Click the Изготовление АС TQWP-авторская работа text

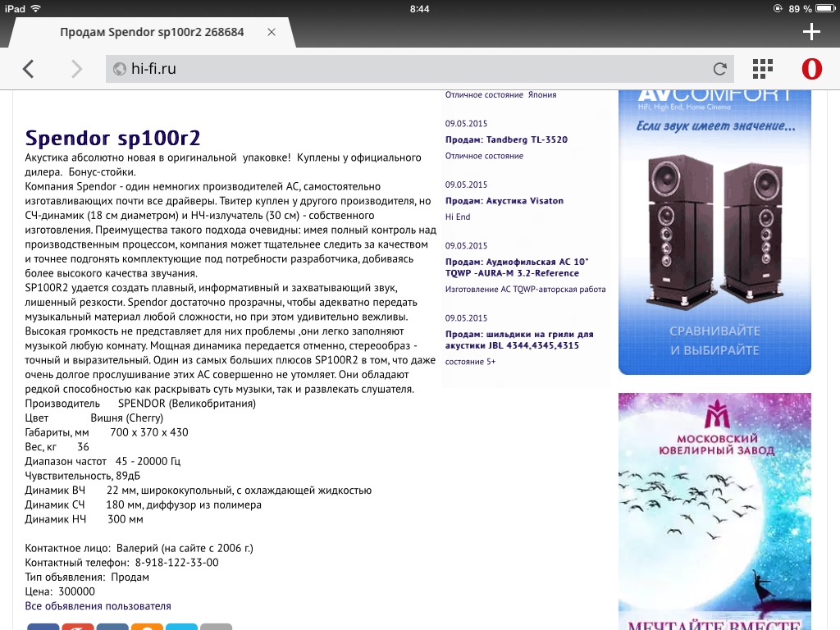click(x=526, y=290)
